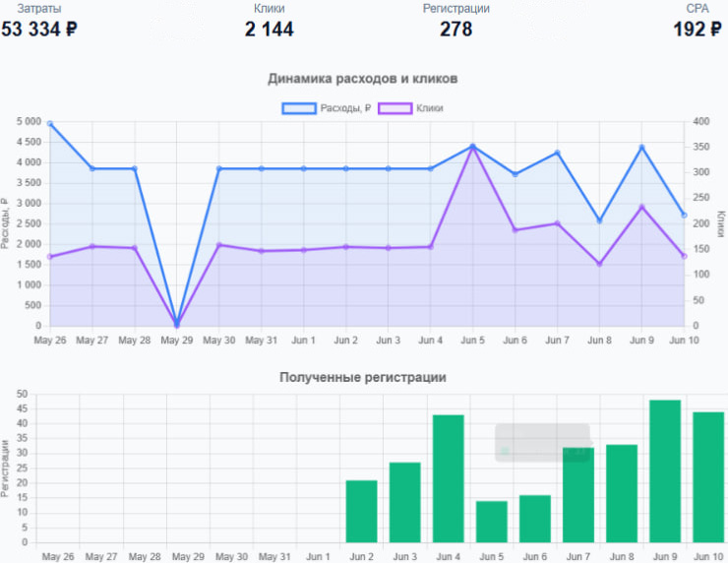Image resolution: width=728 pixels, height=563 pixels.
Task: Click the zero-value data point on May 29
Action: pyautogui.click(x=177, y=324)
